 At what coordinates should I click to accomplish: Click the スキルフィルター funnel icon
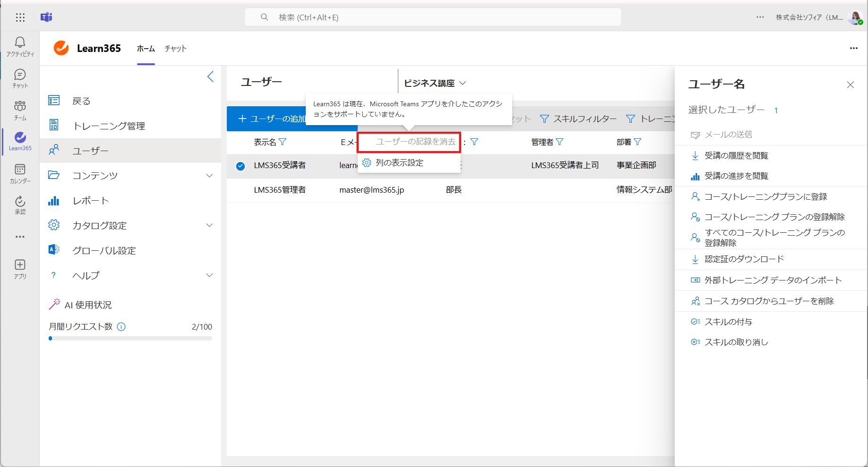(x=544, y=119)
